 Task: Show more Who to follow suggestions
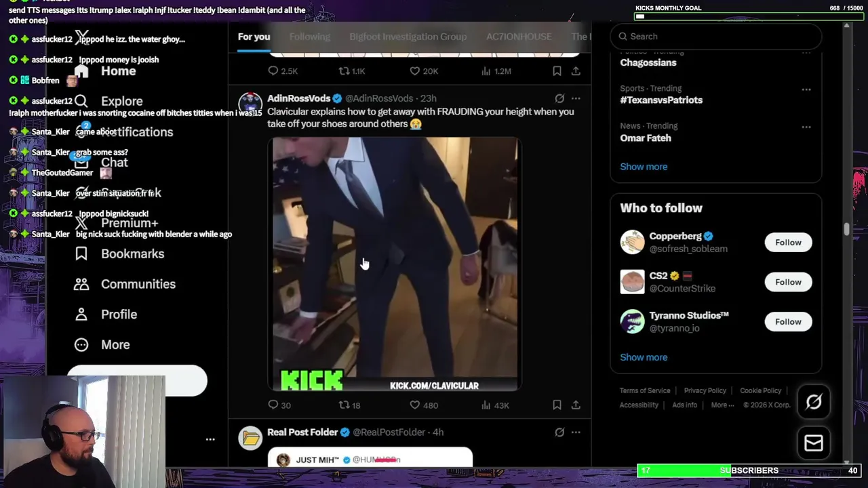(644, 357)
